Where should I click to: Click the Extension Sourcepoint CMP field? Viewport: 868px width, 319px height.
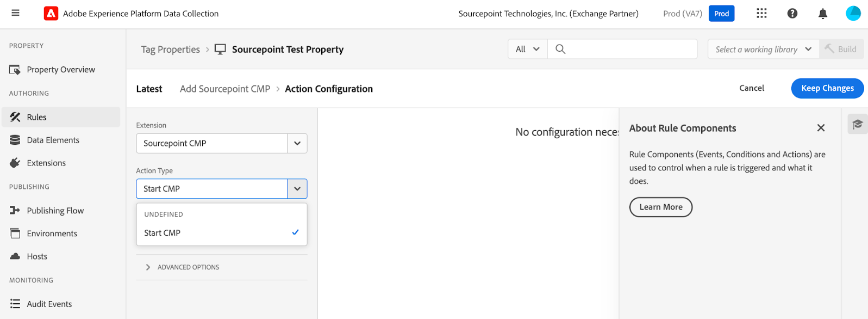(212, 143)
